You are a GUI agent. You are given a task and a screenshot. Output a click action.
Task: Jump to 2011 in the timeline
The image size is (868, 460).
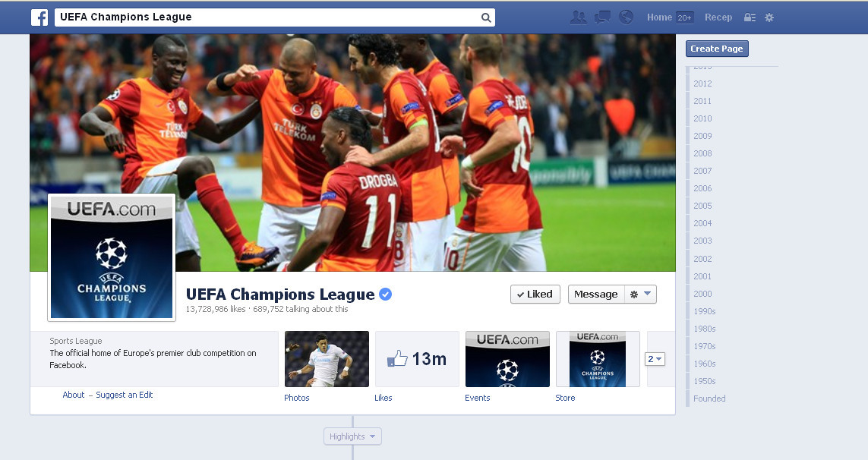tap(702, 101)
